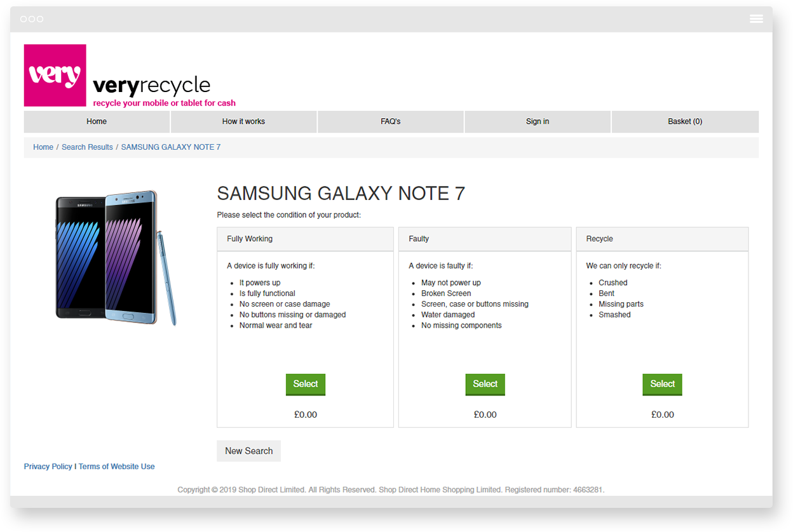Go back to Search Results breadcrumb
The height and width of the screenshot is (532, 793).
(x=87, y=147)
